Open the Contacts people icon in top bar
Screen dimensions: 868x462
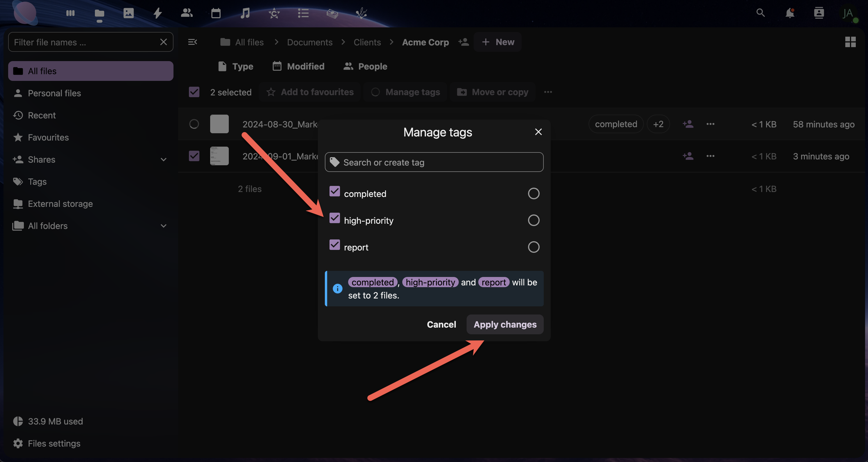click(187, 13)
